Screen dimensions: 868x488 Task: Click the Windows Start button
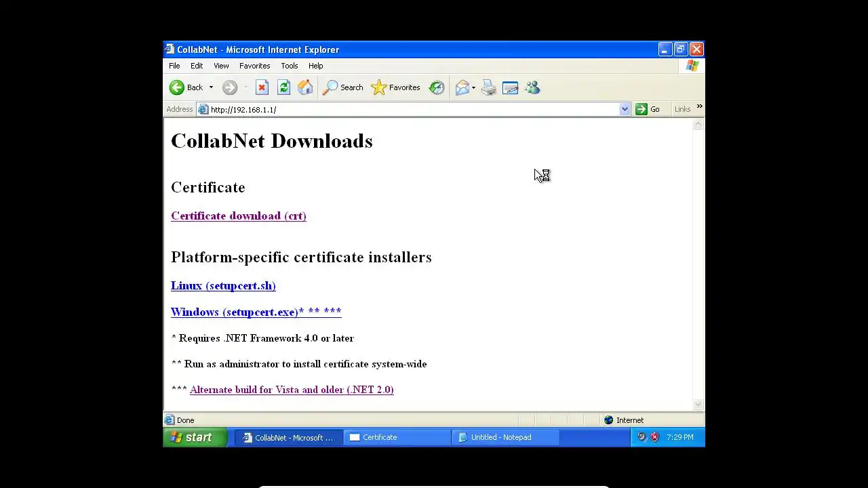coord(195,437)
